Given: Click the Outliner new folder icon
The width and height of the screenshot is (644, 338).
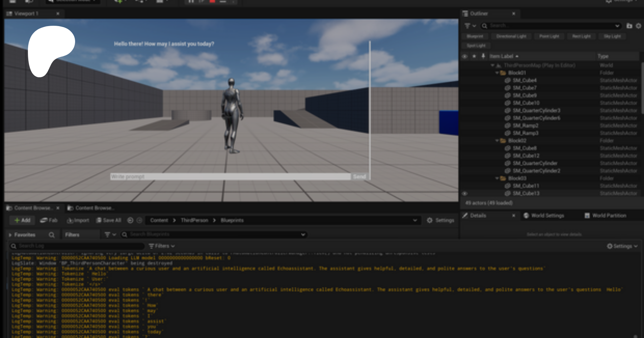Looking at the screenshot, I should pyautogui.click(x=629, y=26).
